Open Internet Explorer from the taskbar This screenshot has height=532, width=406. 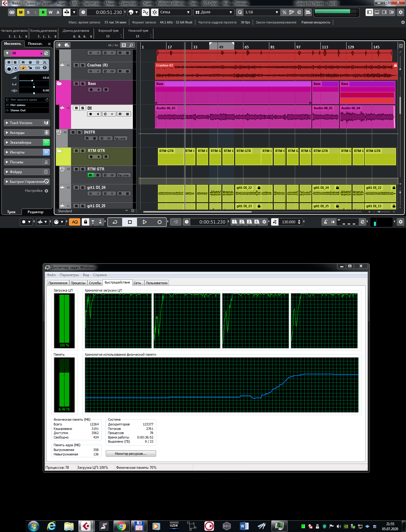[x=51, y=526]
